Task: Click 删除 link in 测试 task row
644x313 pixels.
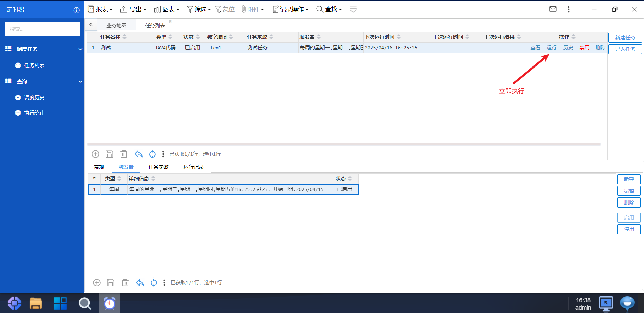Action: pyautogui.click(x=601, y=48)
